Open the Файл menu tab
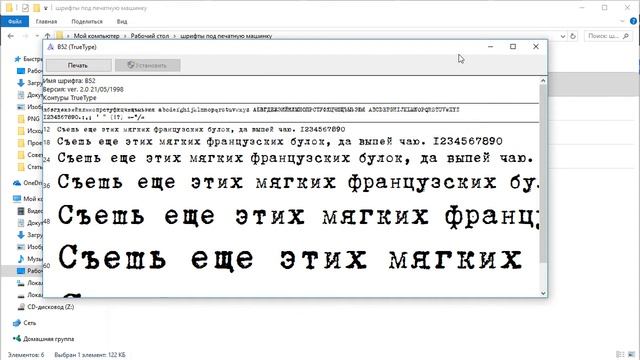Viewport: 640px width, 360px height. coord(15,21)
